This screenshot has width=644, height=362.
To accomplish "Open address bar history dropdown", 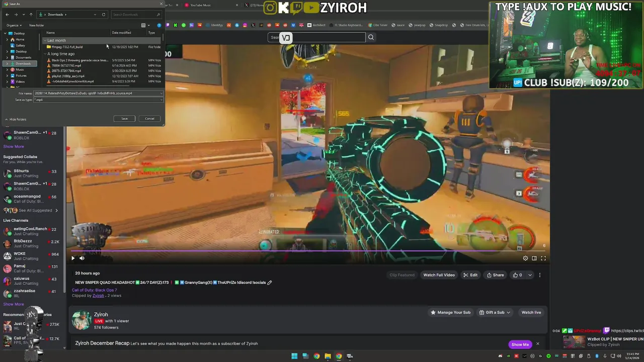I will click(x=95, y=15).
